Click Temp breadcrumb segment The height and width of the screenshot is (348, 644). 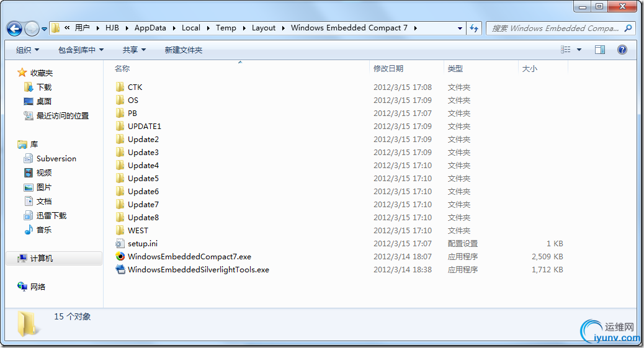click(x=226, y=27)
